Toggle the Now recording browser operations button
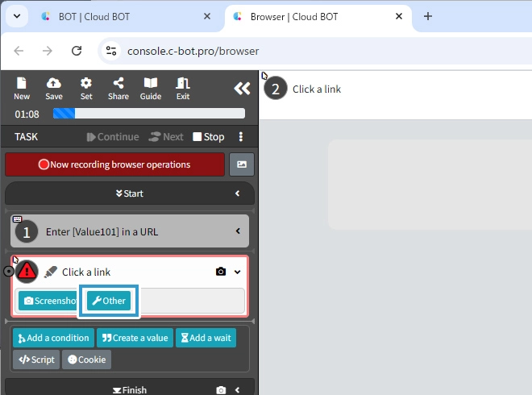This screenshot has height=395, width=532. pyautogui.click(x=114, y=164)
